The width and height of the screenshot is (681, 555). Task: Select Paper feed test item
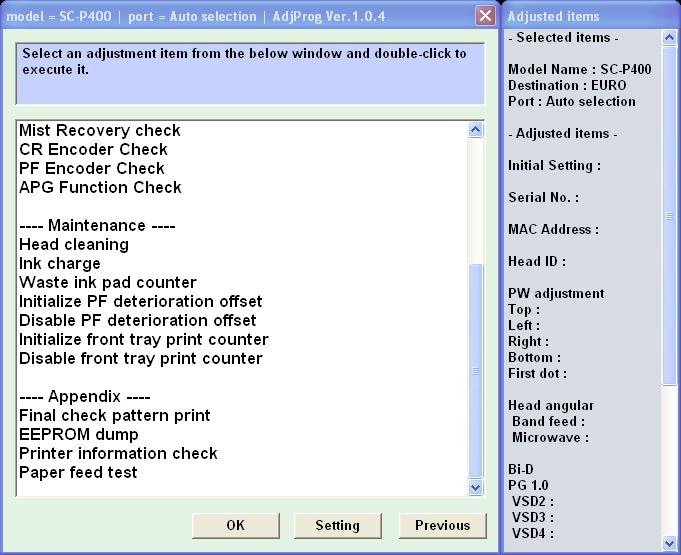[x=78, y=472]
